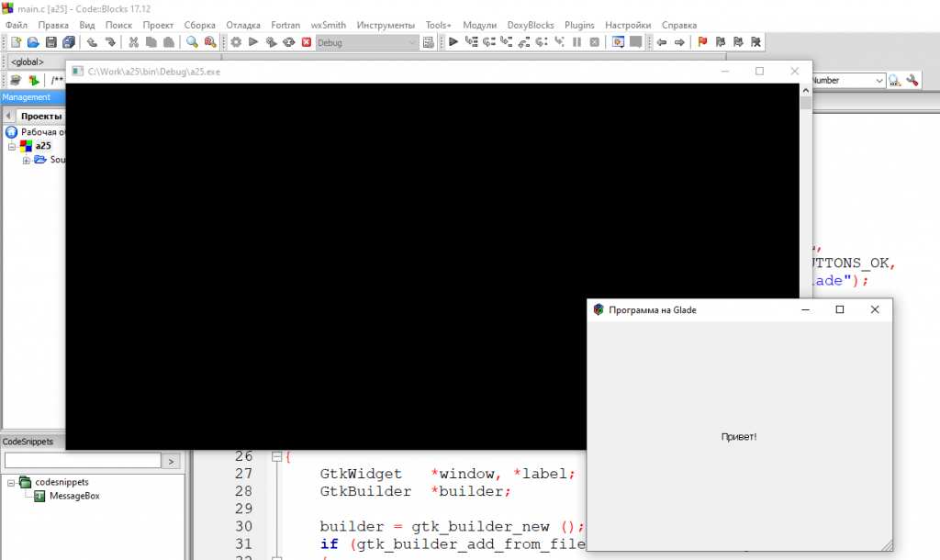Screen dimensions: 940x560
Task: Click the New file toolbar icon
Action: click(x=16, y=42)
